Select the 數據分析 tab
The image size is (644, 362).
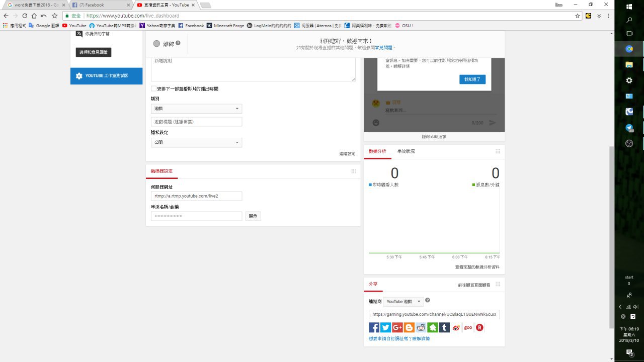coord(377,151)
